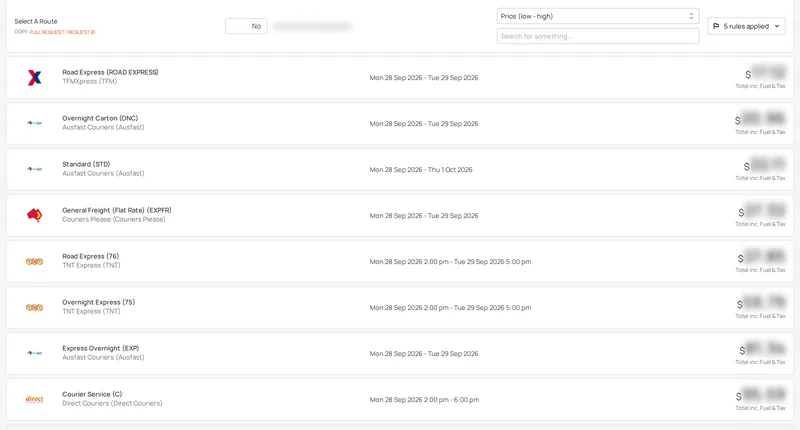Click the TNT logo beside Overnight Express (75)

tap(34, 308)
